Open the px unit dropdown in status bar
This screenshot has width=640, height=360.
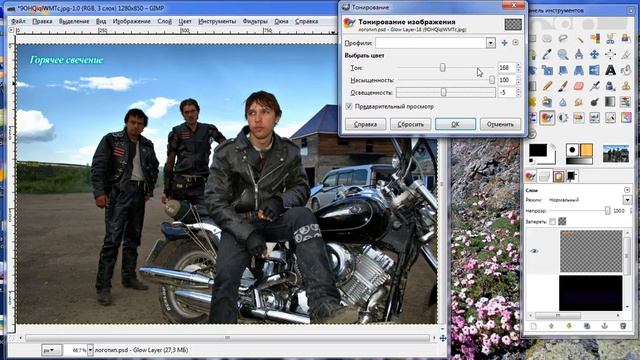pos(51,350)
